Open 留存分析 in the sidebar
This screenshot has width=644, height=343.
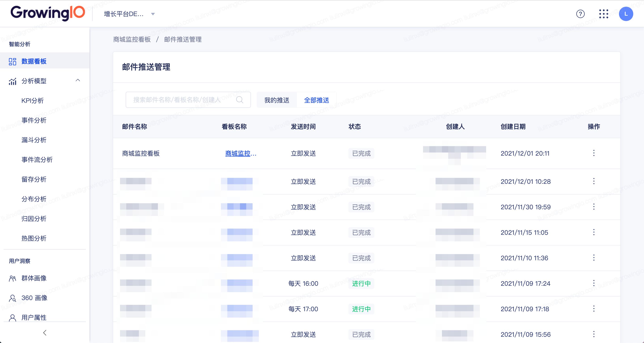point(34,180)
